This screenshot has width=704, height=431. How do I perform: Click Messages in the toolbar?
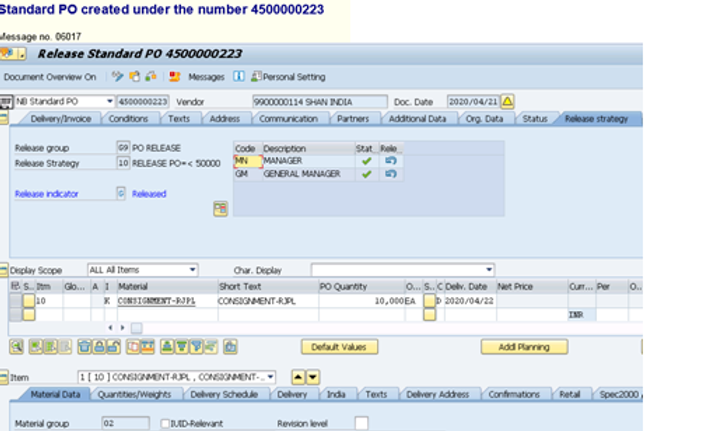[x=206, y=77]
